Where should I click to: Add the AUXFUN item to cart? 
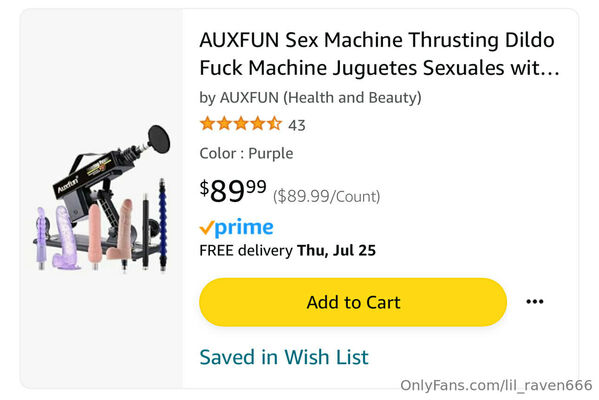coord(353,302)
